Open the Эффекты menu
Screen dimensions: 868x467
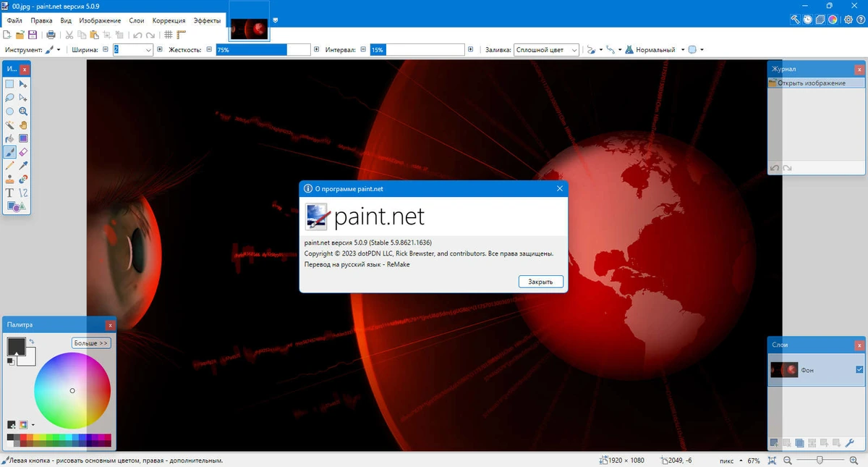(x=207, y=21)
